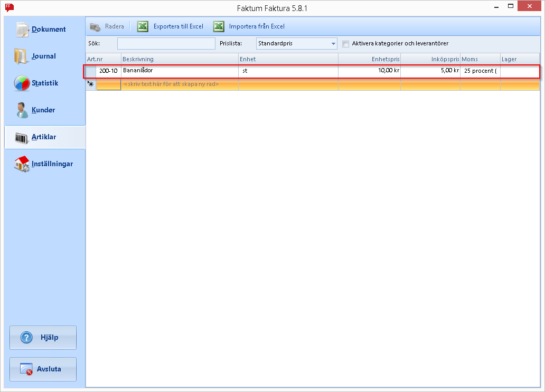Screen dimensions: 545x392
Task: Click the 5,00 kr purchase price cell
Action: (x=430, y=71)
